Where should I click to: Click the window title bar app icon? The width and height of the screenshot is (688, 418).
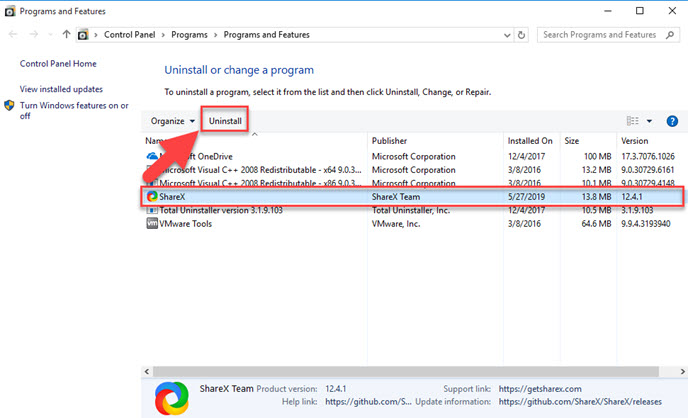10,11
